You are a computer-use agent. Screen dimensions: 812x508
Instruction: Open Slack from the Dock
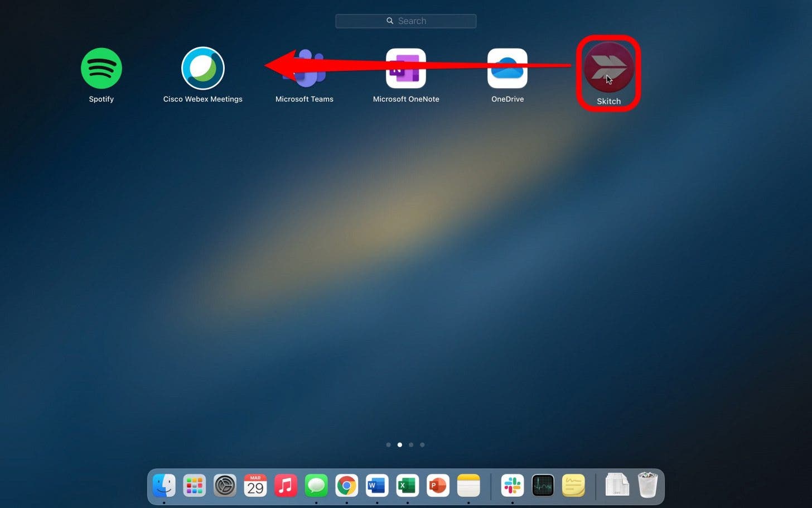point(513,485)
